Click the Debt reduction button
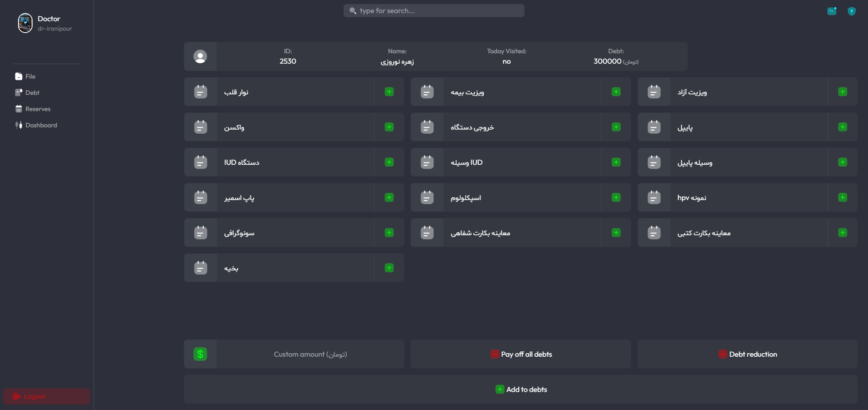 coord(748,354)
